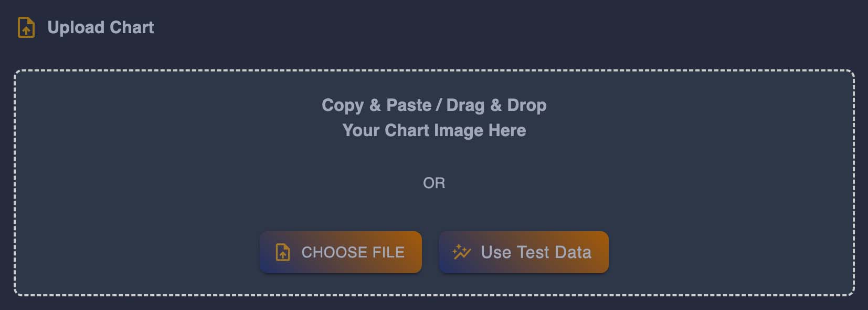Click the Upload Chart heading text
This screenshot has width=868, height=310.
[x=101, y=28]
